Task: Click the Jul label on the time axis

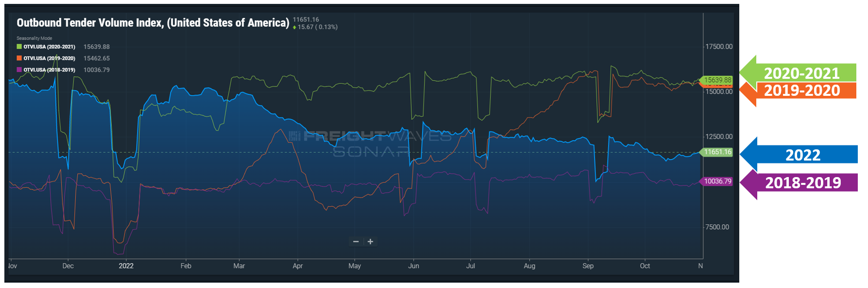Action: pyautogui.click(x=471, y=266)
